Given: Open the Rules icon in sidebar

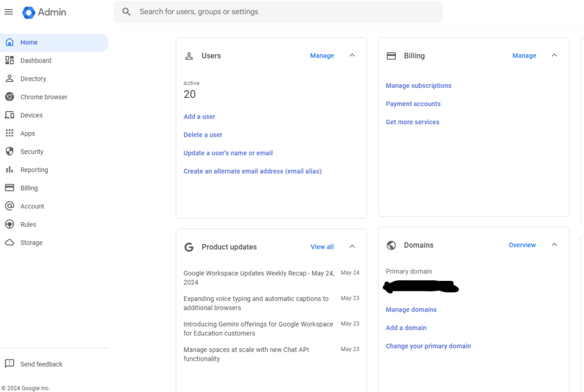Looking at the screenshot, I should (x=10, y=224).
